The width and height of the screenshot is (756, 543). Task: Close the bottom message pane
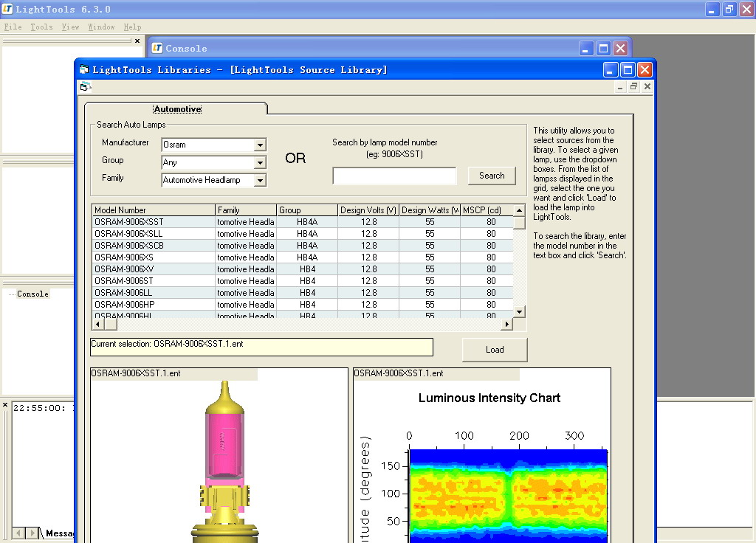pyautogui.click(x=5, y=405)
